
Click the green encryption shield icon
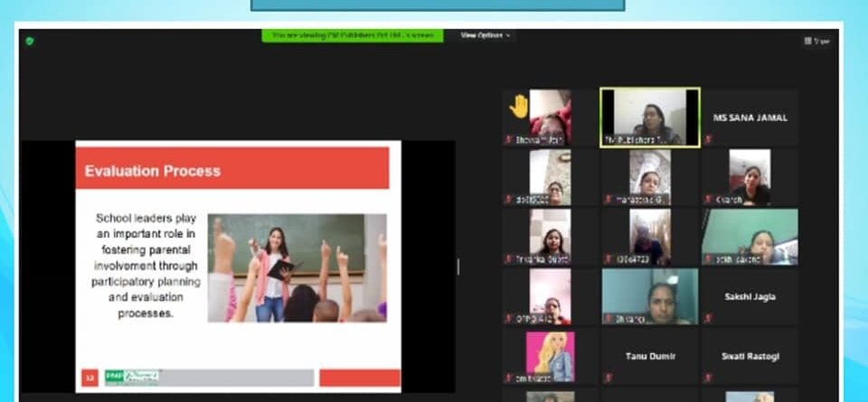[x=30, y=41]
